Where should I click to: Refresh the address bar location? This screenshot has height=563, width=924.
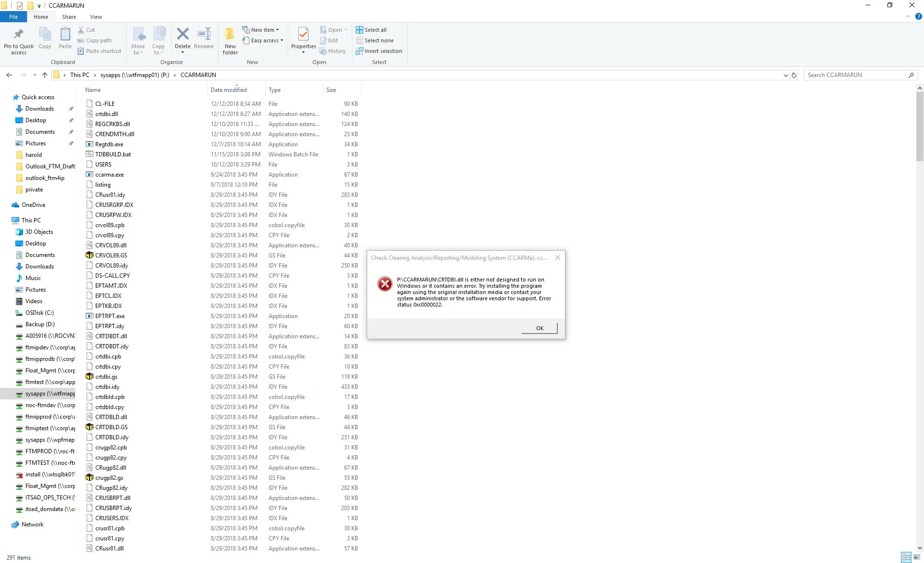[x=794, y=75]
